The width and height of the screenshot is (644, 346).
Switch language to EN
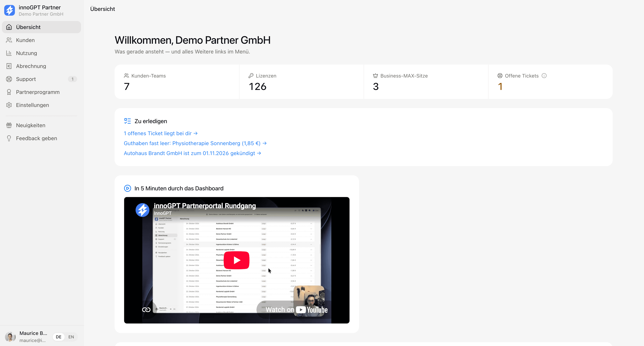pos(71,337)
